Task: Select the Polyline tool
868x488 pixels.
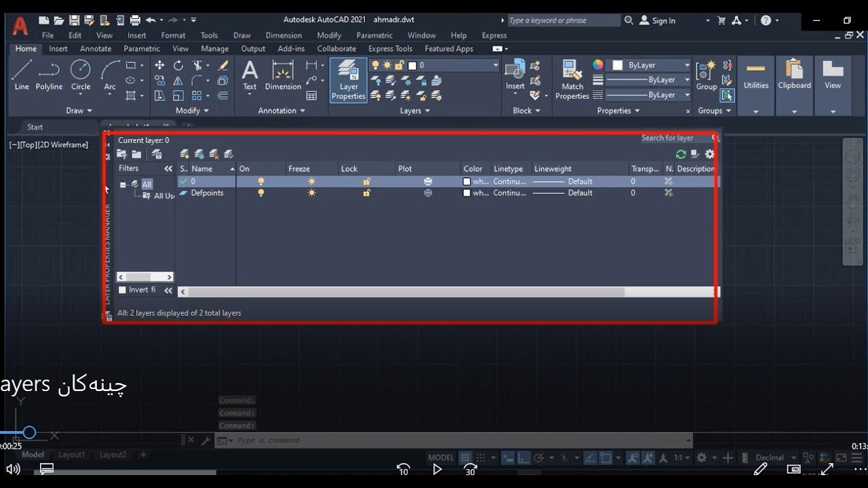Action: coord(49,75)
